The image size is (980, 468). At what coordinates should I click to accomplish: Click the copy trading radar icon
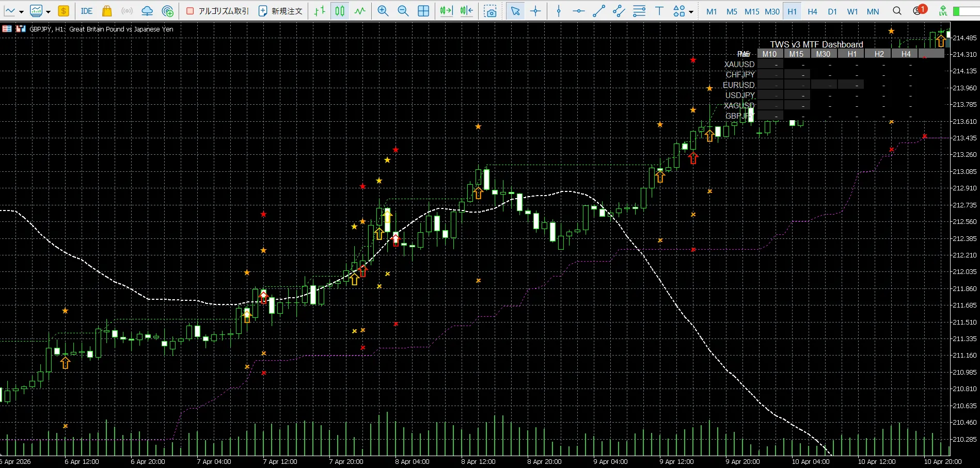(x=168, y=11)
